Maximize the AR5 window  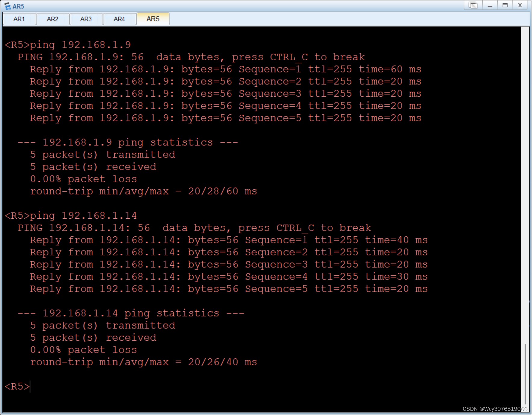click(505, 5)
